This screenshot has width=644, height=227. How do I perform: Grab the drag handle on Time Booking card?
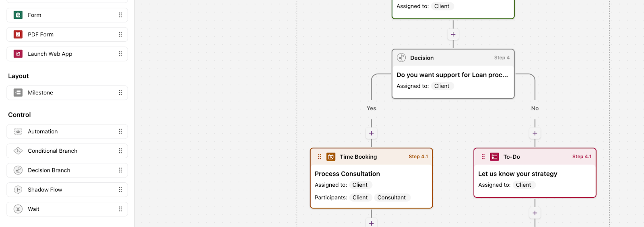320,157
